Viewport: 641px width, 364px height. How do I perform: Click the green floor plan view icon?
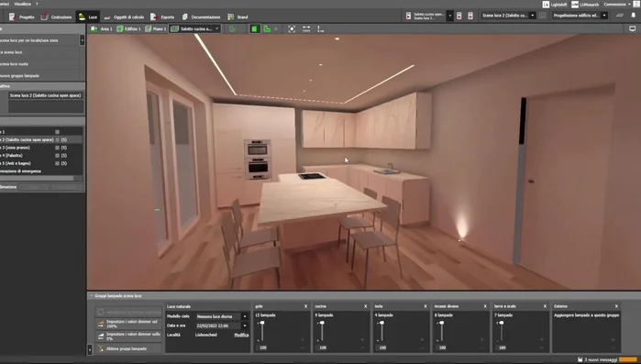[267, 29]
